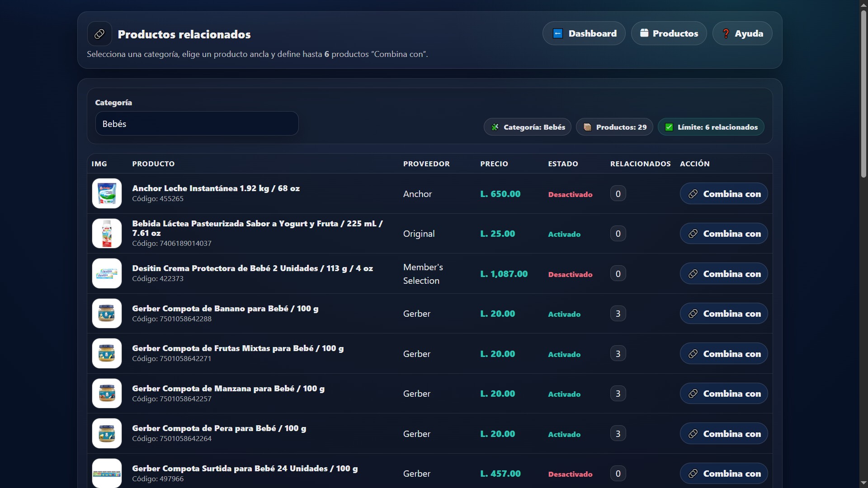Click Combina con for Bebida Láctea Pasteurizada
This screenshot has width=868, height=488.
(723, 234)
